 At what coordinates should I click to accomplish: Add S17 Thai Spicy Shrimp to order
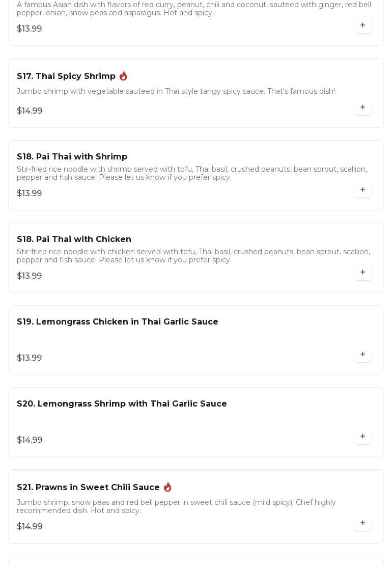(x=362, y=107)
